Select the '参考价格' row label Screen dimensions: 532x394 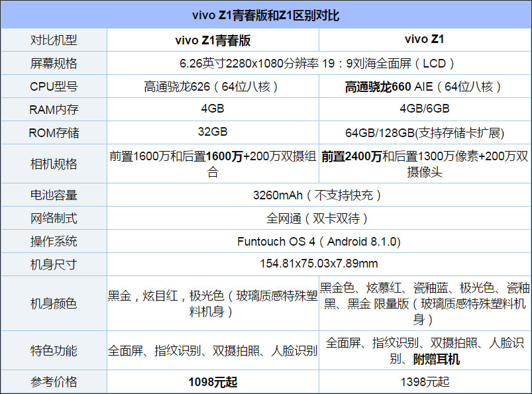(x=54, y=382)
